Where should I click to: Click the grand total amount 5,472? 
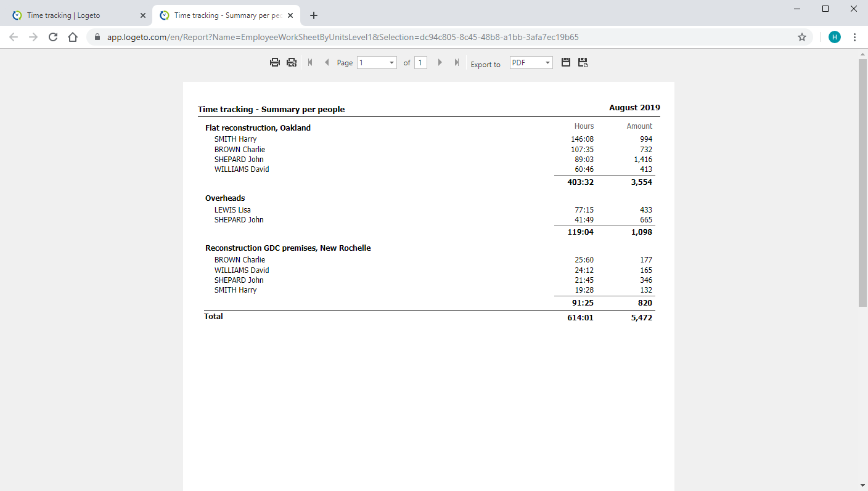[x=642, y=318]
